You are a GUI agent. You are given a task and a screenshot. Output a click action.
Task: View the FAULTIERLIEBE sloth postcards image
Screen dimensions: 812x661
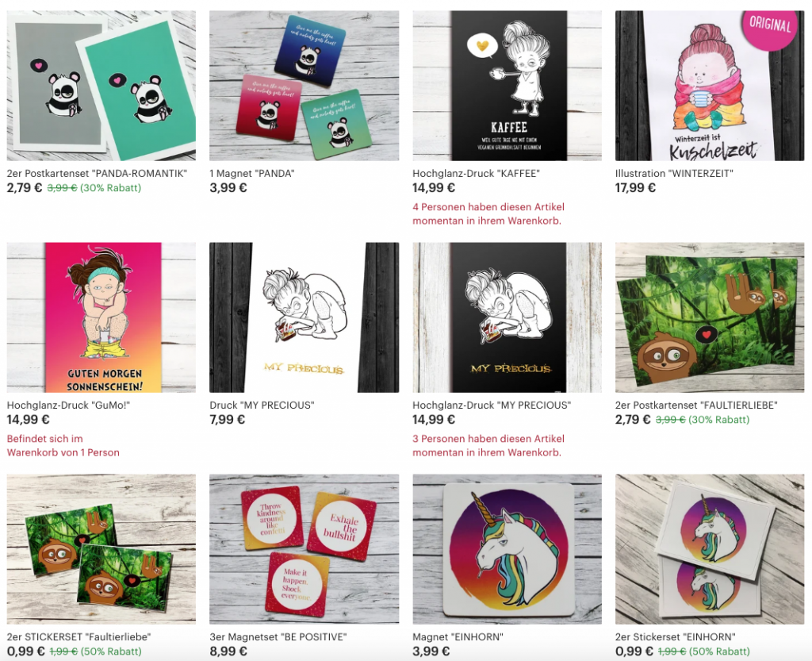click(710, 317)
